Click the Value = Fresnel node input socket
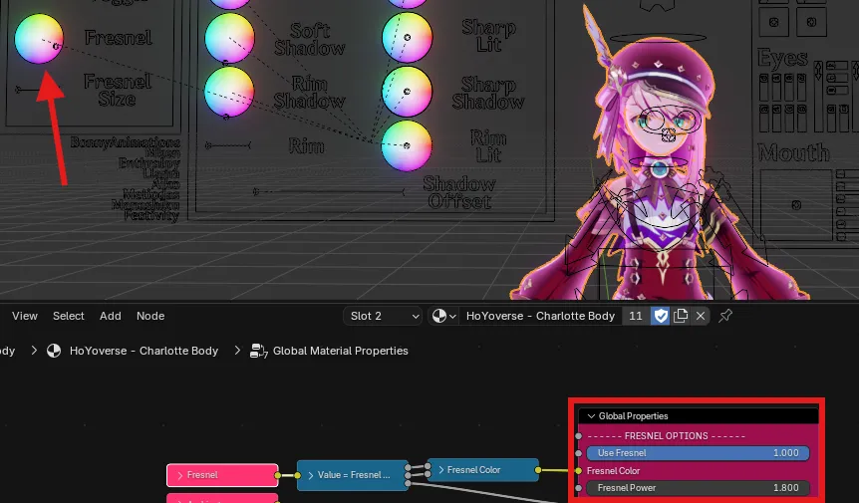This screenshot has height=504, width=859. (298, 475)
